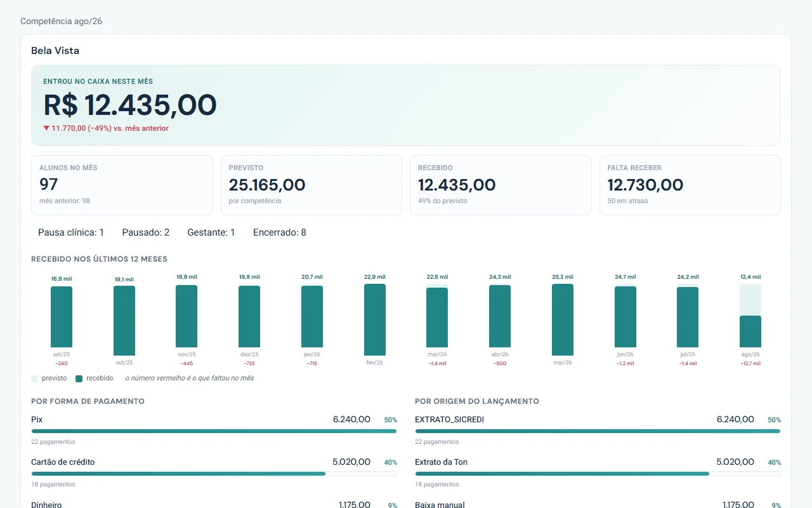Select the abr/26 bar showing 24,3 mil
The image size is (812, 508).
click(x=500, y=316)
